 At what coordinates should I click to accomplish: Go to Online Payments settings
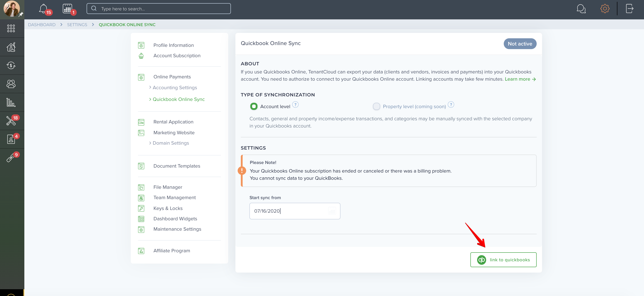coord(172,77)
